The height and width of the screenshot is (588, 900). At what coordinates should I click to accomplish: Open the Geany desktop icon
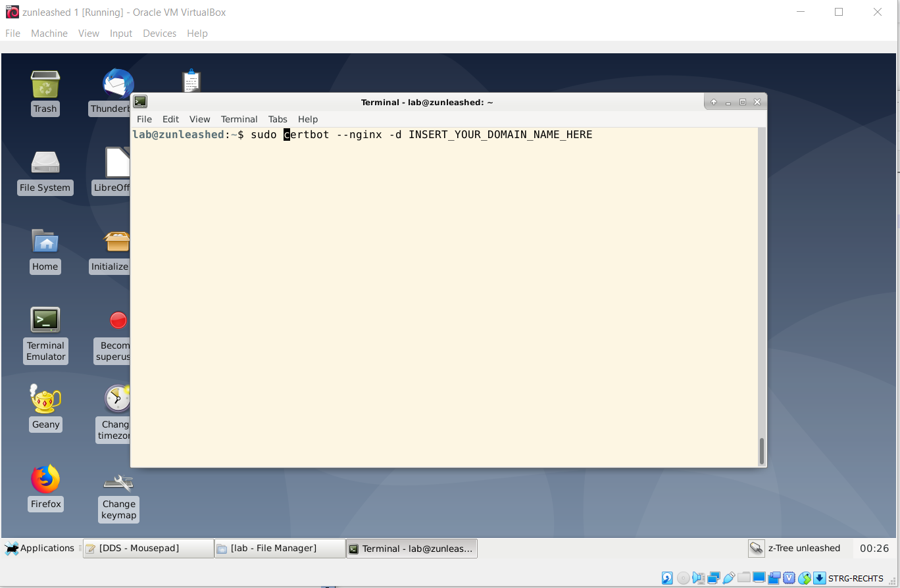pyautogui.click(x=45, y=399)
